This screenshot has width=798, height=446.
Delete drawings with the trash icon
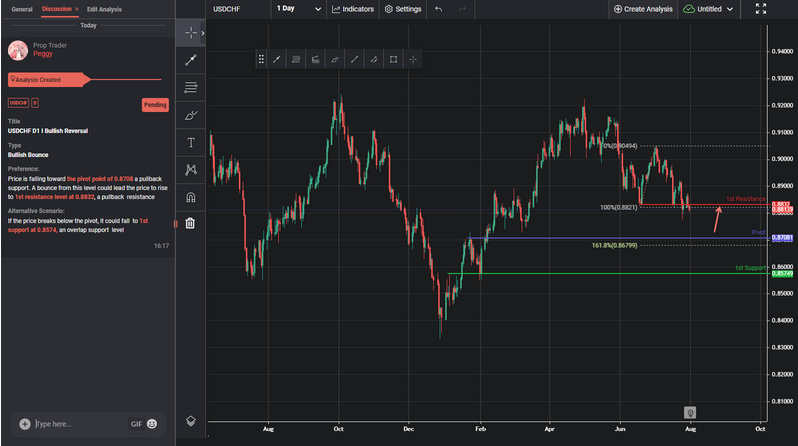click(x=190, y=223)
